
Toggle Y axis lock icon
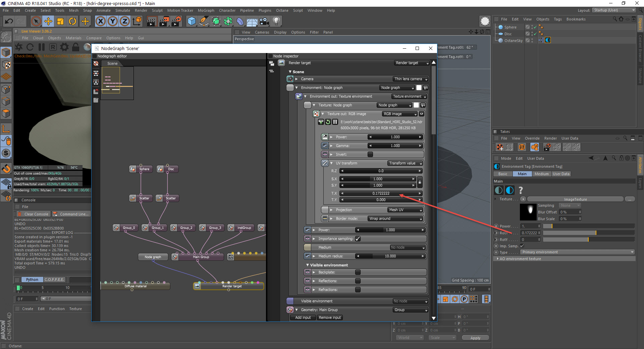click(x=113, y=21)
